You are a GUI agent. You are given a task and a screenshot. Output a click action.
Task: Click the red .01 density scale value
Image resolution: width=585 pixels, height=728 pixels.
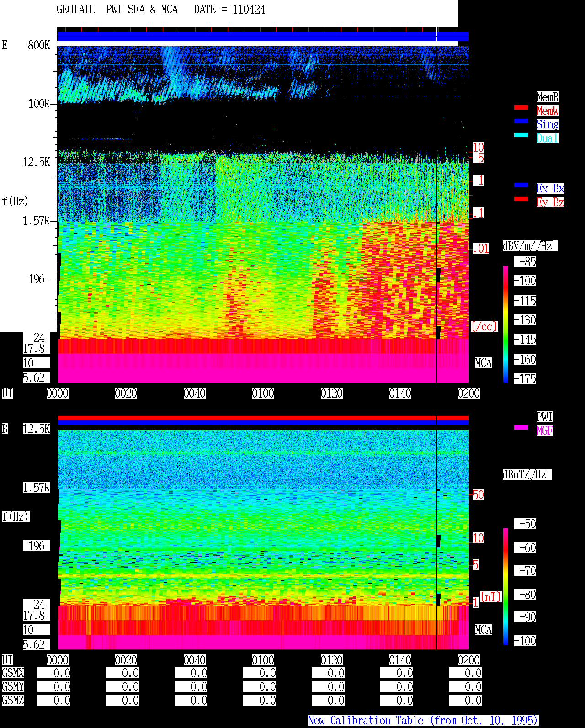481,249
